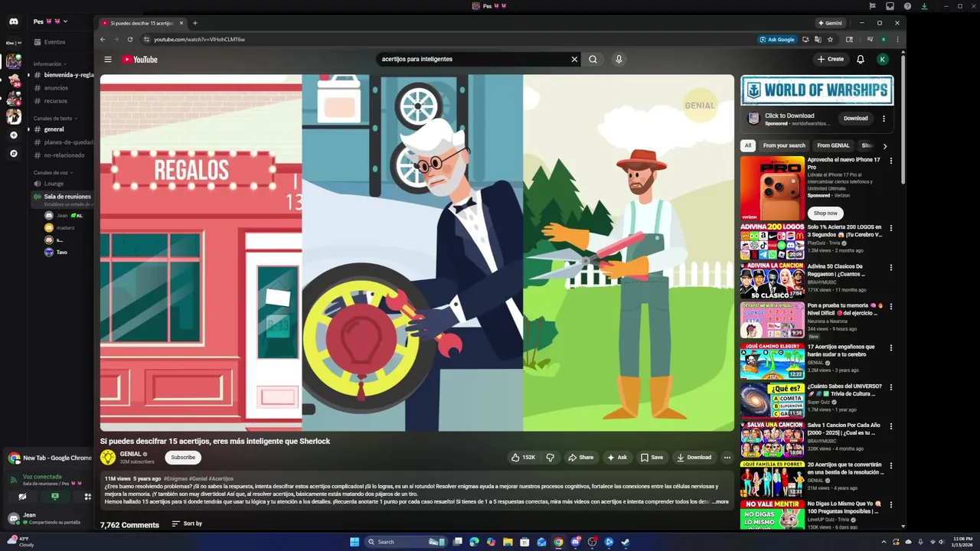Screen dimensions: 980x551
Task: Open the ADIVINA 200 LOGOS video thumbnail
Action: pos(772,241)
